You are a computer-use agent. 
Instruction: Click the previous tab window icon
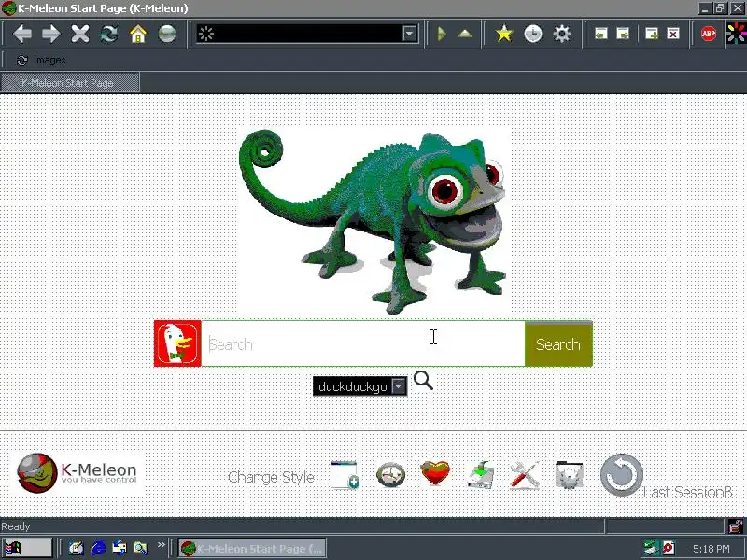(x=600, y=34)
